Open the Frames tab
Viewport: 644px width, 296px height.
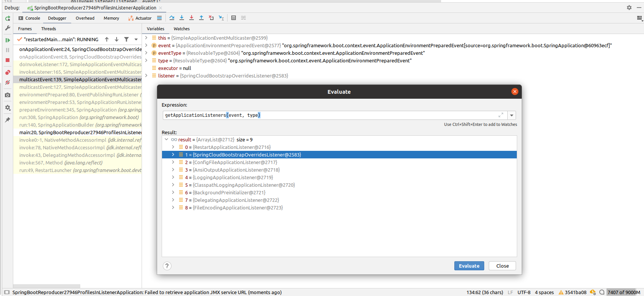point(25,29)
